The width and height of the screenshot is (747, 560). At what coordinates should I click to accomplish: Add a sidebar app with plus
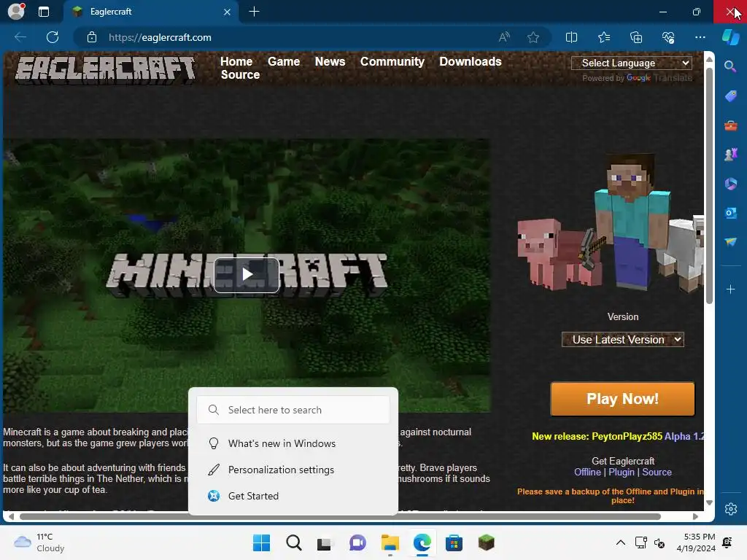point(730,289)
